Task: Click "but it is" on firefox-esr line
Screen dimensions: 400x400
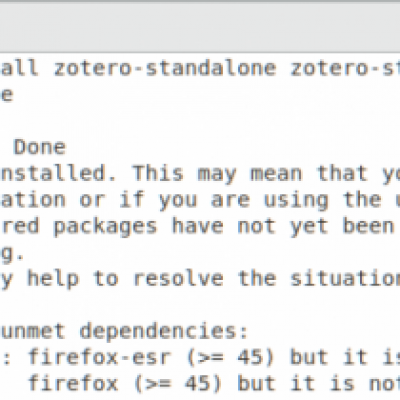Action: 345,357
